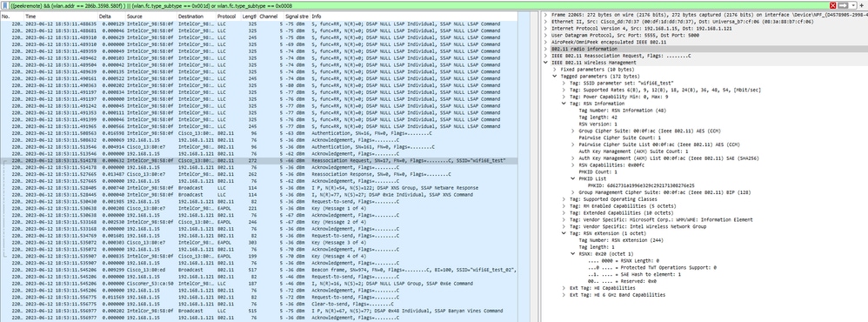868x322 pixels.
Task: Select the Reassociation Request packet row
Action: pos(259,160)
